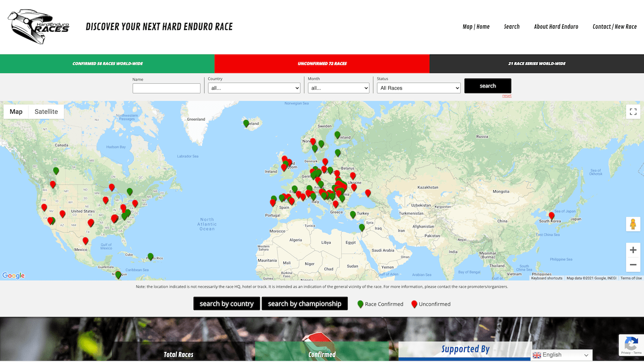Expand the Status All Races dropdown
The height and width of the screenshot is (362, 644).
pos(418,88)
